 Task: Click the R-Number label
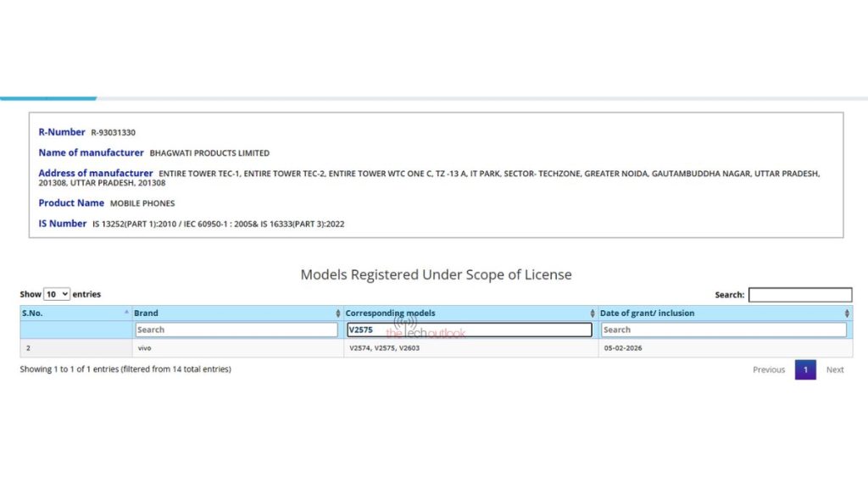point(61,132)
